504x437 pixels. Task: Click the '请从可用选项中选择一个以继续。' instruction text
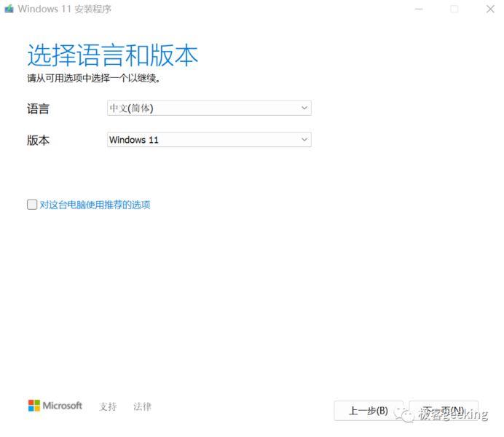click(x=93, y=78)
